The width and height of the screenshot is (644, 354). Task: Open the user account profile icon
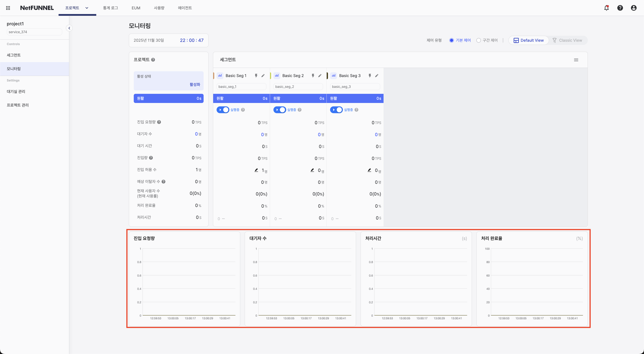634,8
